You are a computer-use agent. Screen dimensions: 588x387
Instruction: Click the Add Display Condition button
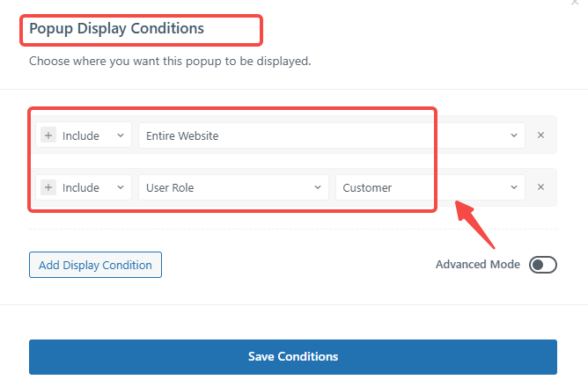(x=95, y=265)
